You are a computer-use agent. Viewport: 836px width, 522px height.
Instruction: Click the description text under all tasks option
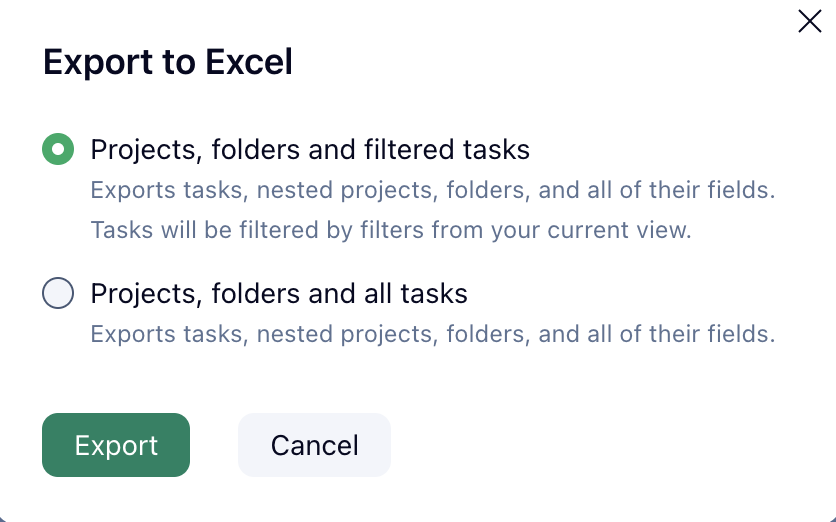pos(432,333)
